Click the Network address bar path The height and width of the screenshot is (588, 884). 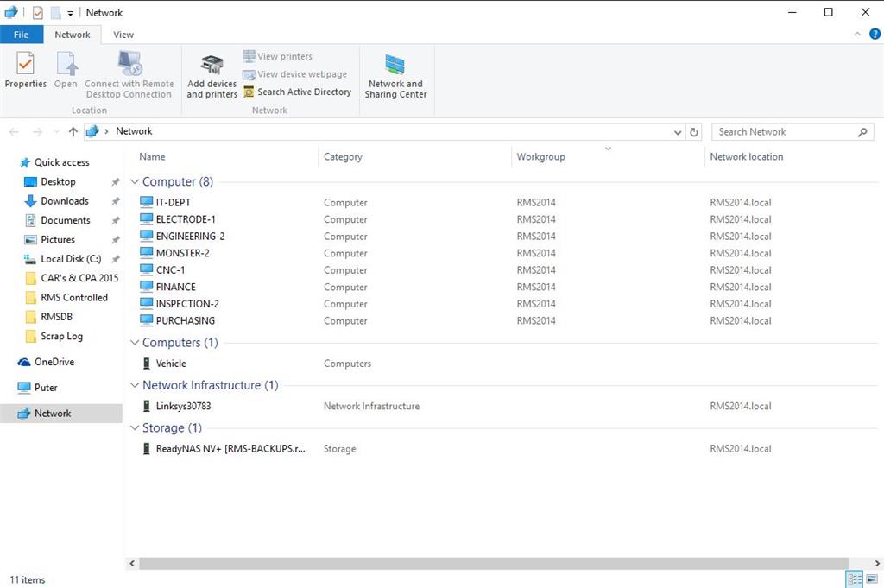pos(134,131)
